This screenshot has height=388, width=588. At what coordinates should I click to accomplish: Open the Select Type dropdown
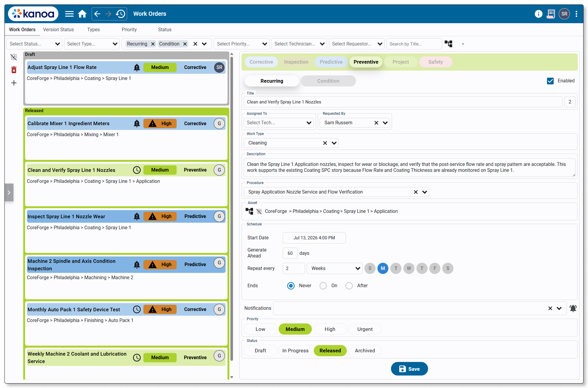click(92, 44)
